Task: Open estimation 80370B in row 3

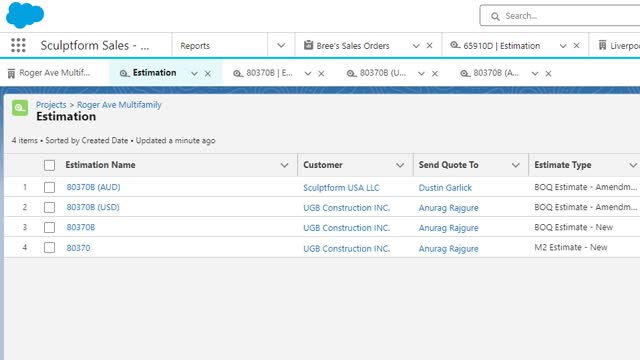Action: point(81,227)
